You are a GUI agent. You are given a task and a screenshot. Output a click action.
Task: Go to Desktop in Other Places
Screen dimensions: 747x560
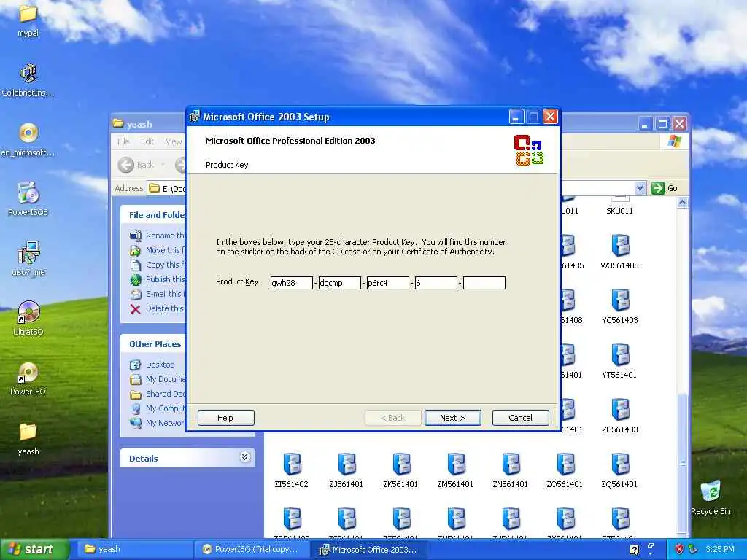pyautogui.click(x=160, y=365)
